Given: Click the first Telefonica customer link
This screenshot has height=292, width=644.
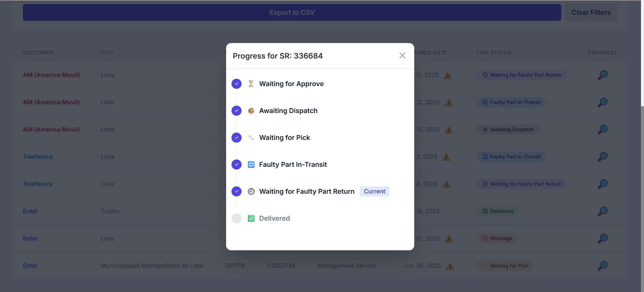Looking at the screenshot, I should tap(38, 157).
